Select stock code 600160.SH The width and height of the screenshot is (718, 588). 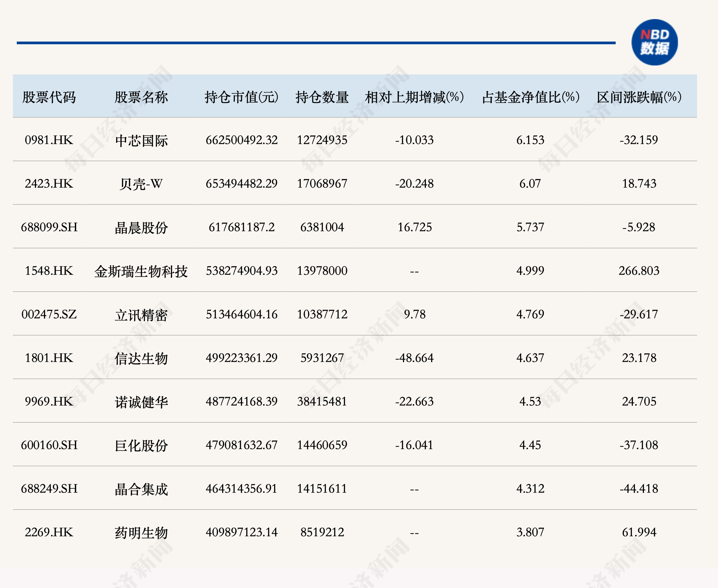[x=49, y=445]
